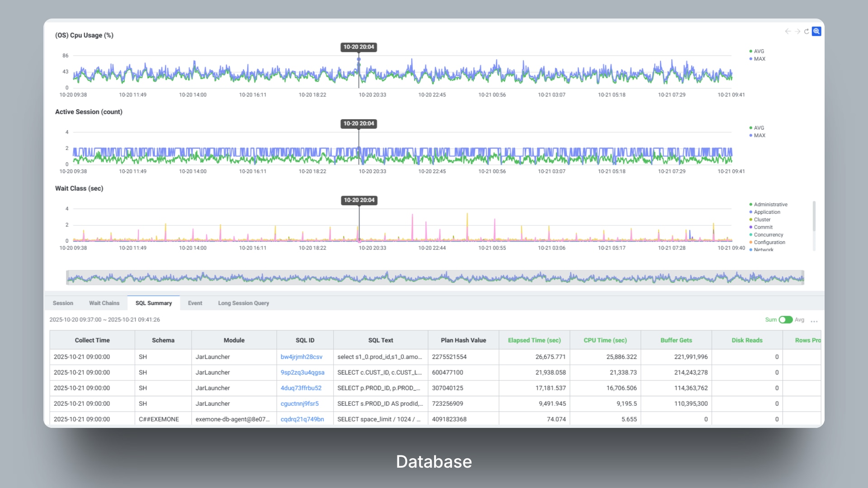
Task: Open SQL ID cqdrq21q749bn link
Action: pyautogui.click(x=302, y=419)
